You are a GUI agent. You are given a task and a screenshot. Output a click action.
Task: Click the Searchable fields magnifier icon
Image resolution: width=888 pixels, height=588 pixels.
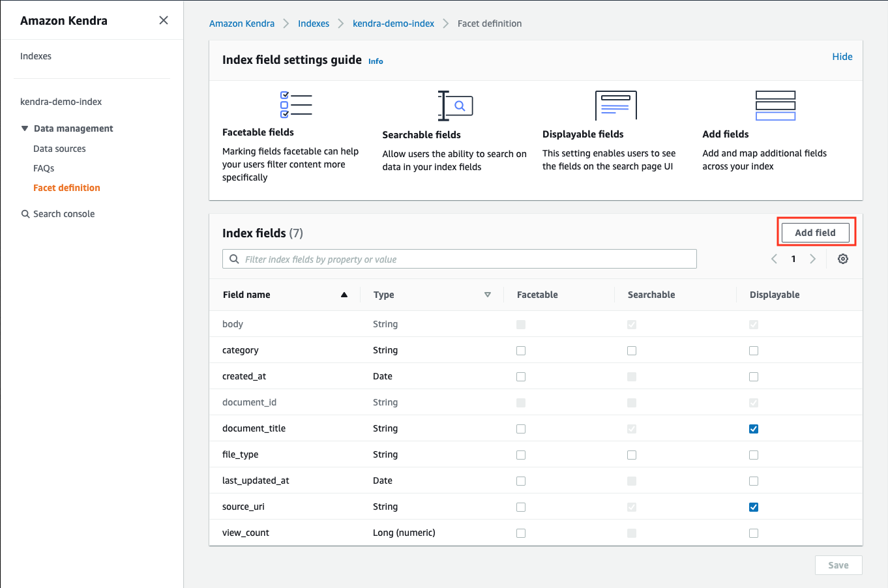[x=455, y=106]
